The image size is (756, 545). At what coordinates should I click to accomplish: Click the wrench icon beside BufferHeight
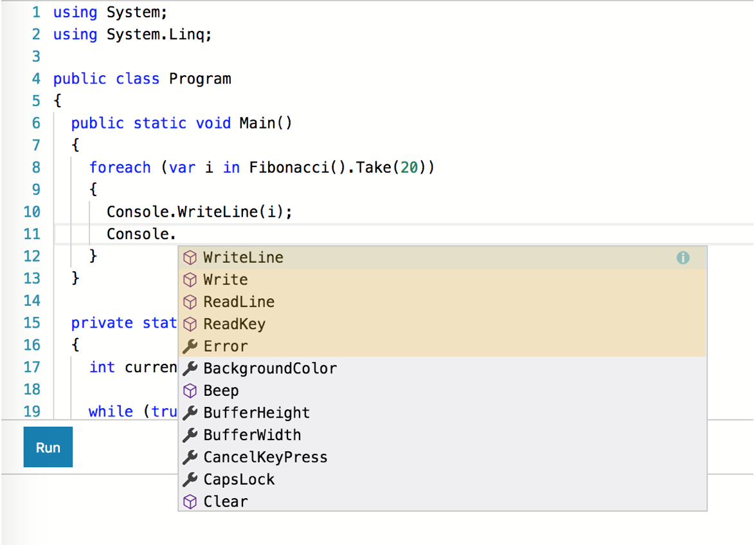point(190,413)
